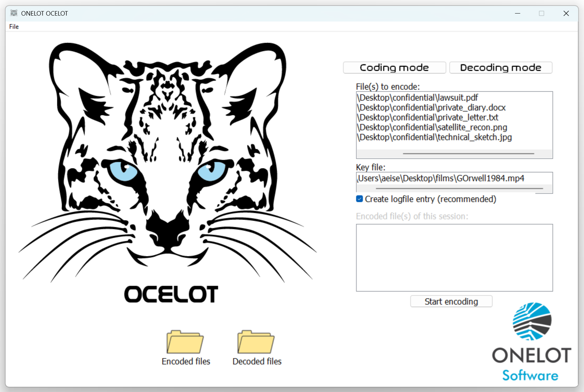The height and width of the screenshot is (392, 584).
Task: Select technical_sketch.jpg in the encode list
Action: pos(434,137)
